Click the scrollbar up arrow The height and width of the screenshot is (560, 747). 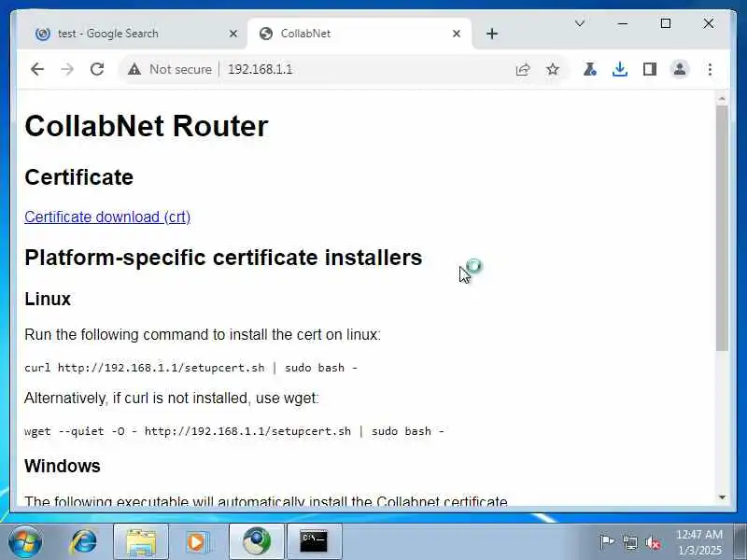tap(722, 99)
